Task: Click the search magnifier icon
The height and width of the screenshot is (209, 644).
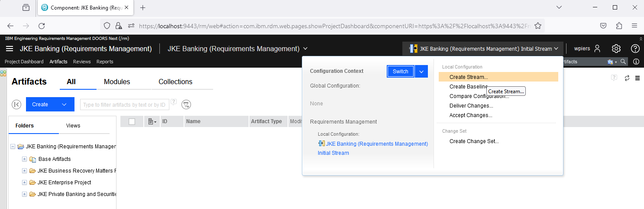Action: pyautogui.click(x=623, y=62)
